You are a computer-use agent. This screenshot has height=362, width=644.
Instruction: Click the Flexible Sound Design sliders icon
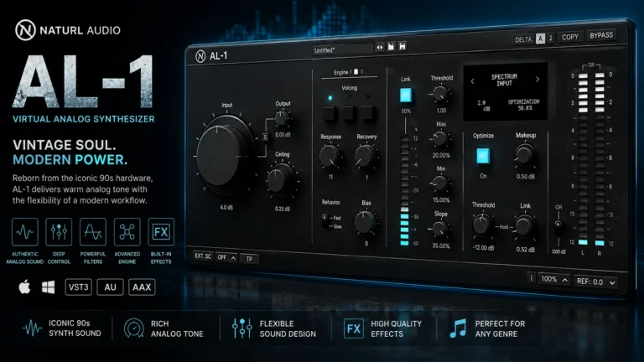[x=241, y=328]
